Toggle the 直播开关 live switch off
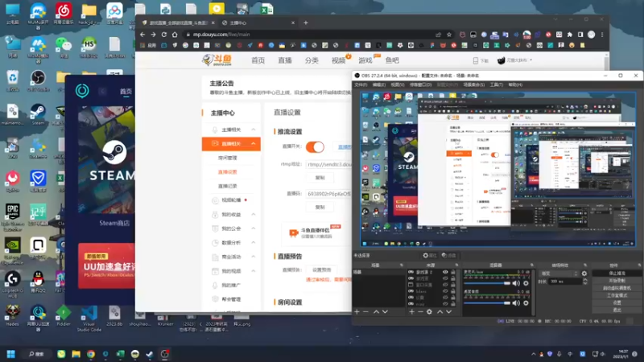Viewport: 644px width, 362px height. [315, 146]
